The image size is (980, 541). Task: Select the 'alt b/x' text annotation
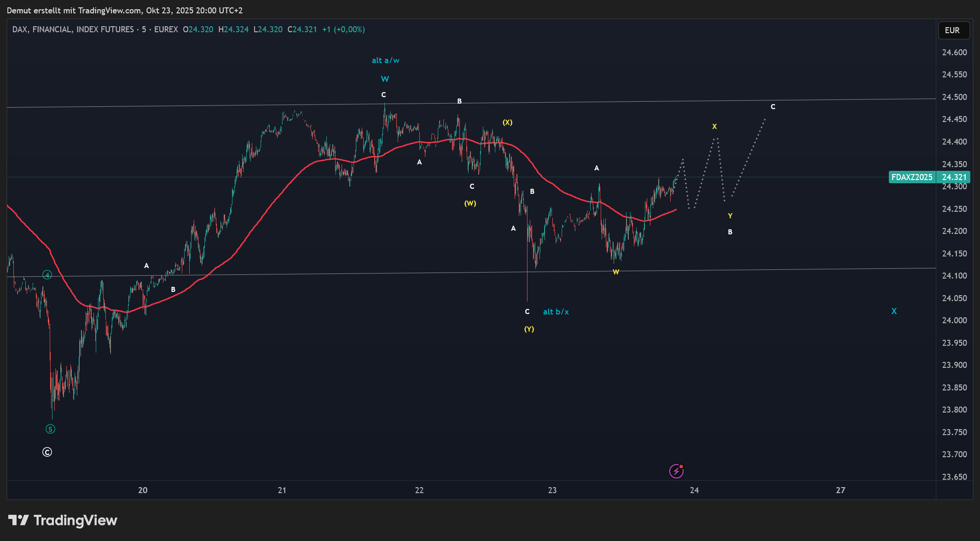[x=556, y=312]
